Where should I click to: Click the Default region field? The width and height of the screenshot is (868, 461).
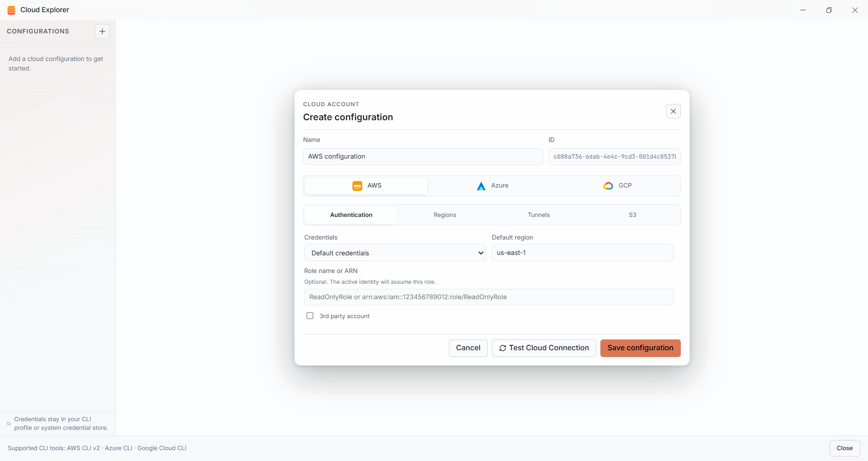pos(582,253)
